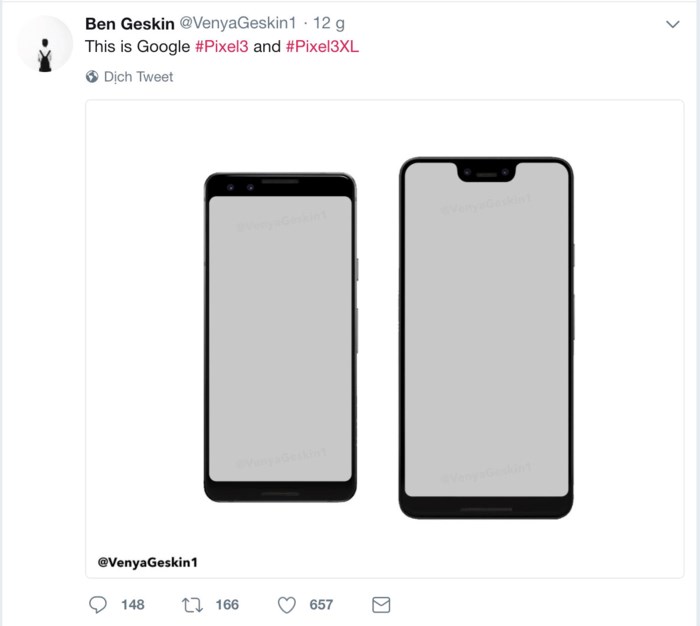Screen dimensions: 700x626
Task: Open the Ben Geskin display name link
Action: pyautogui.click(x=130, y=24)
